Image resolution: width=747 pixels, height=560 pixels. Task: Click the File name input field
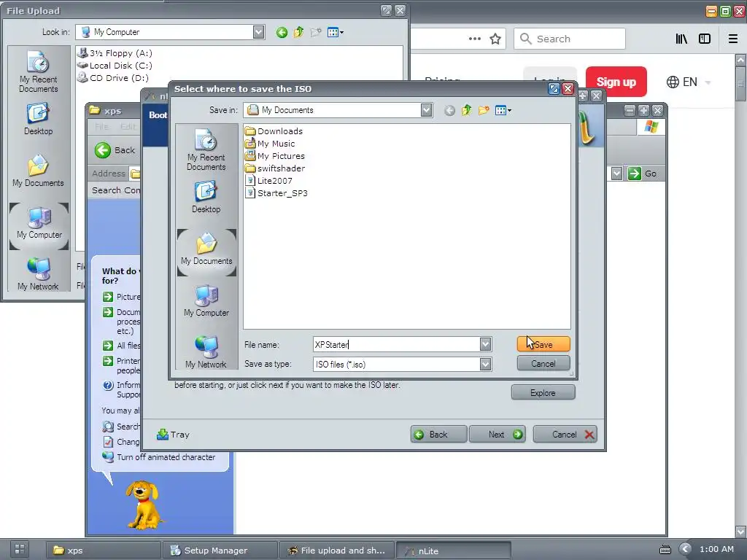pyautogui.click(x=396, y=344)
